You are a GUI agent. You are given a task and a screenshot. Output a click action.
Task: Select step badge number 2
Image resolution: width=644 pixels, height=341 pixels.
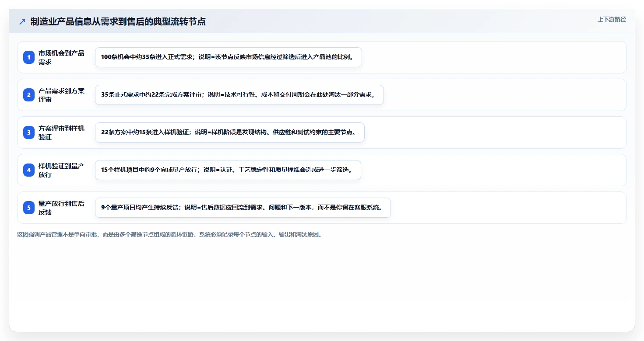point(29,95)
